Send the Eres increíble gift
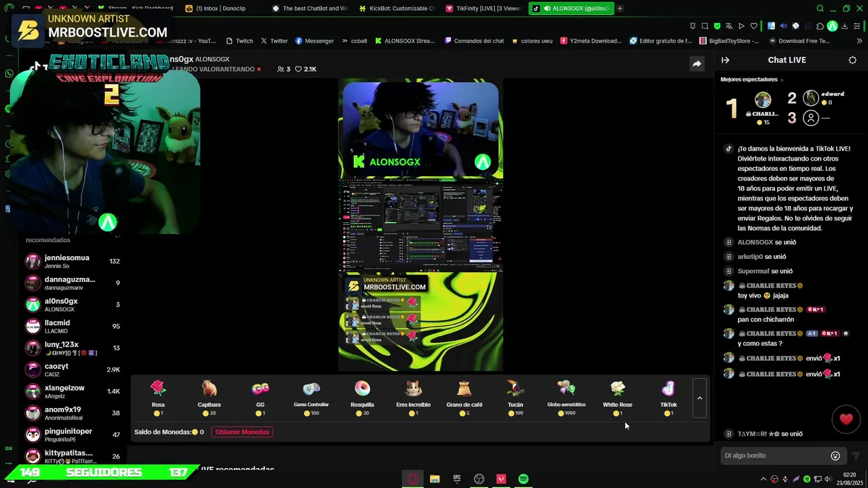 click(413, 398)
